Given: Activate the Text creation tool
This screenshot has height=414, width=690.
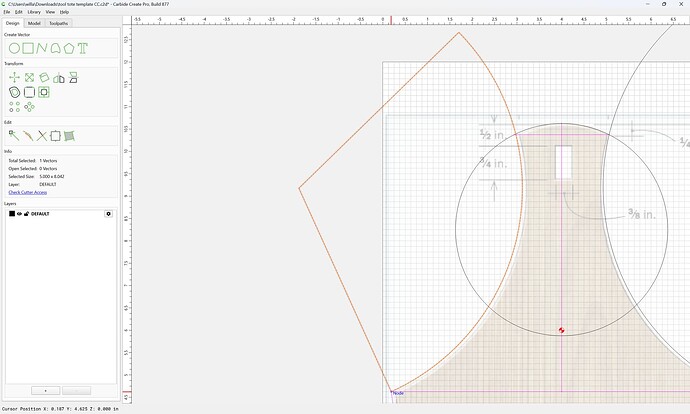Looking at the screenshot, I should (83, 48).
